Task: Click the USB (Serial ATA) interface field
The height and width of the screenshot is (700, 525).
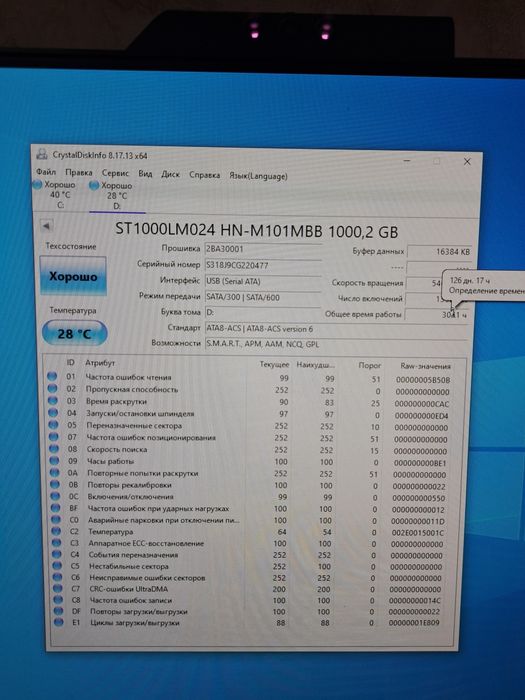Action: click(262, 281)
